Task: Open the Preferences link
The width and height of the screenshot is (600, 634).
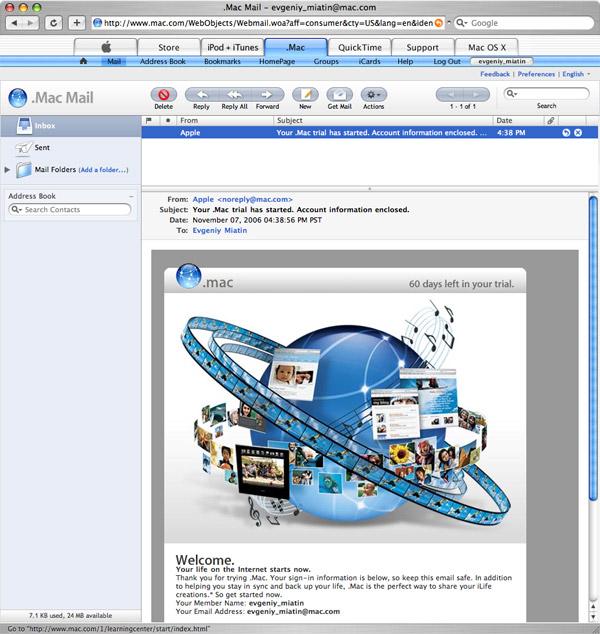Action: click(x=536, y=74)
